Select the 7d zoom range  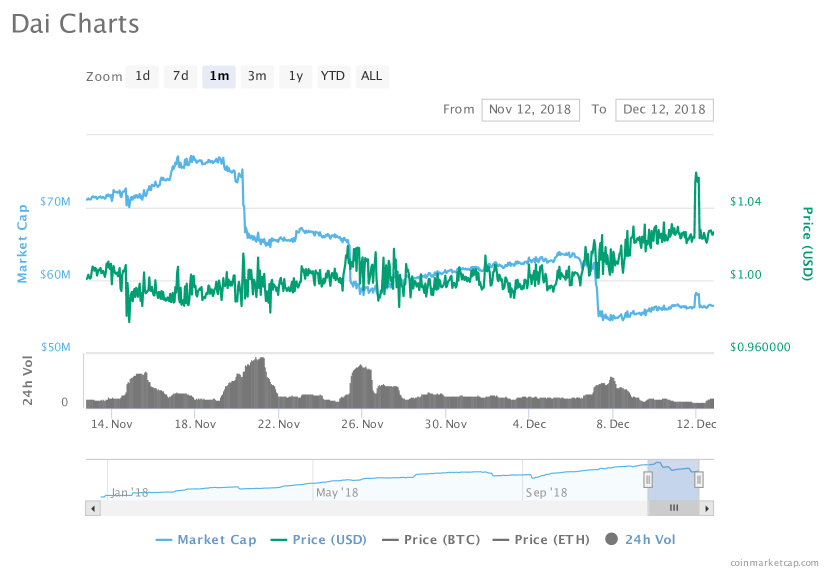[181, 76]
